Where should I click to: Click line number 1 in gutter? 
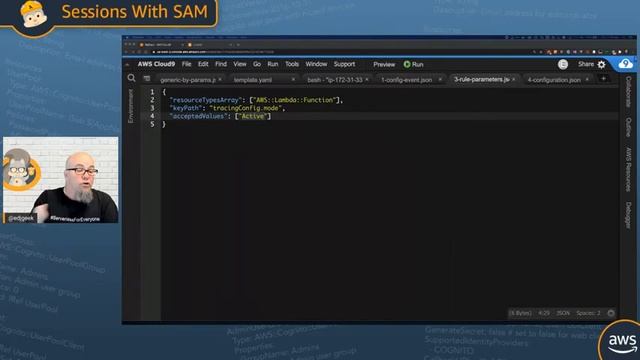[x=152, y=92]
